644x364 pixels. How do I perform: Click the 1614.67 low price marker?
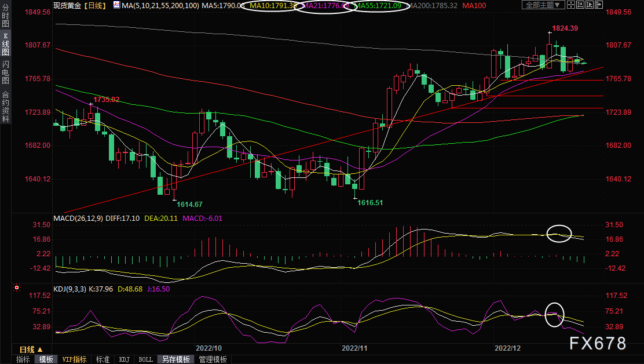click(189, 205)
